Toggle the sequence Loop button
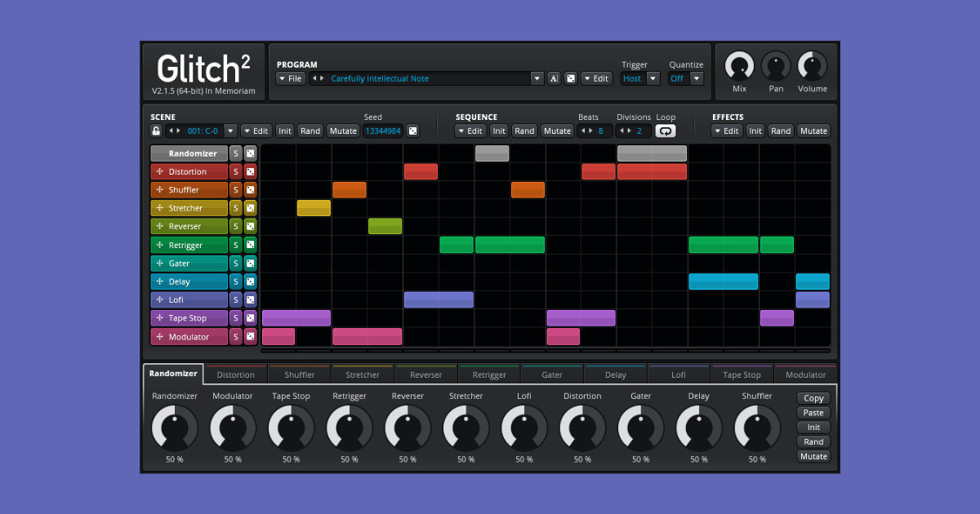 click(x=666, y=131)
